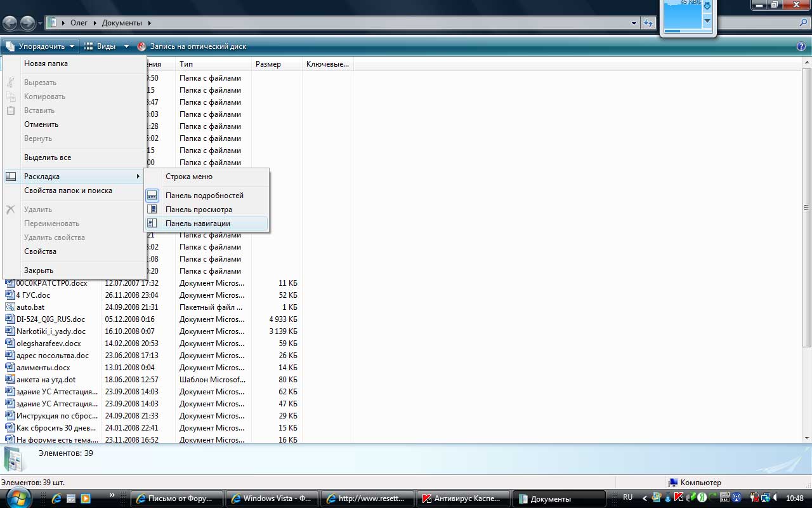Viewport: 812px width, 508px height.
Task: Switch to the Письмо от Фору... taskbar window
Action: tap(176, 498)
